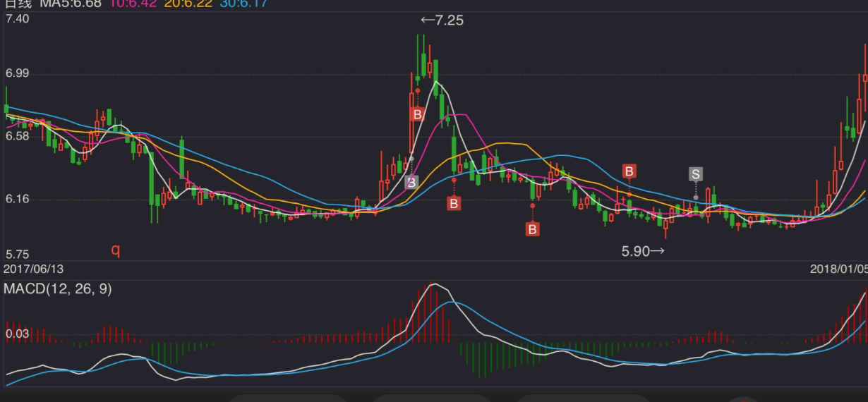Click the 0.03 MACD axis value
The height and width of the screenshot is (402, 868).
[17, 334]
